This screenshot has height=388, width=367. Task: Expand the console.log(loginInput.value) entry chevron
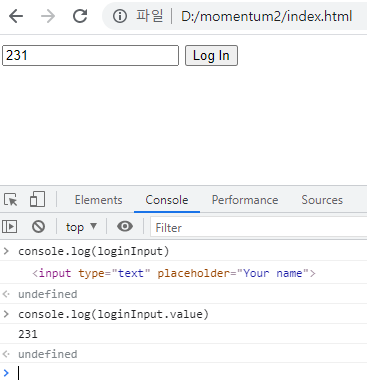pos(6,314)
